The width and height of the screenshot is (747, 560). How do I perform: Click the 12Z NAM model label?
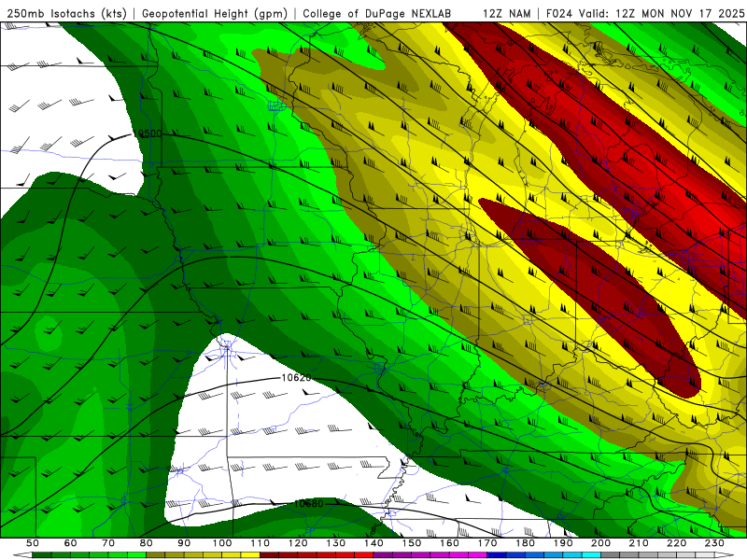(x=506, y=14)
